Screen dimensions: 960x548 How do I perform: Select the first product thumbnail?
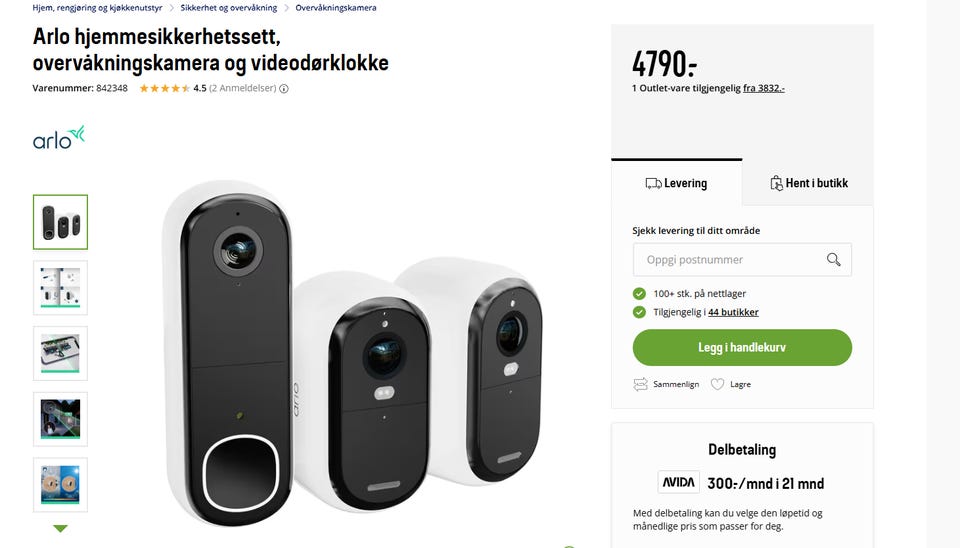(60, 222)
